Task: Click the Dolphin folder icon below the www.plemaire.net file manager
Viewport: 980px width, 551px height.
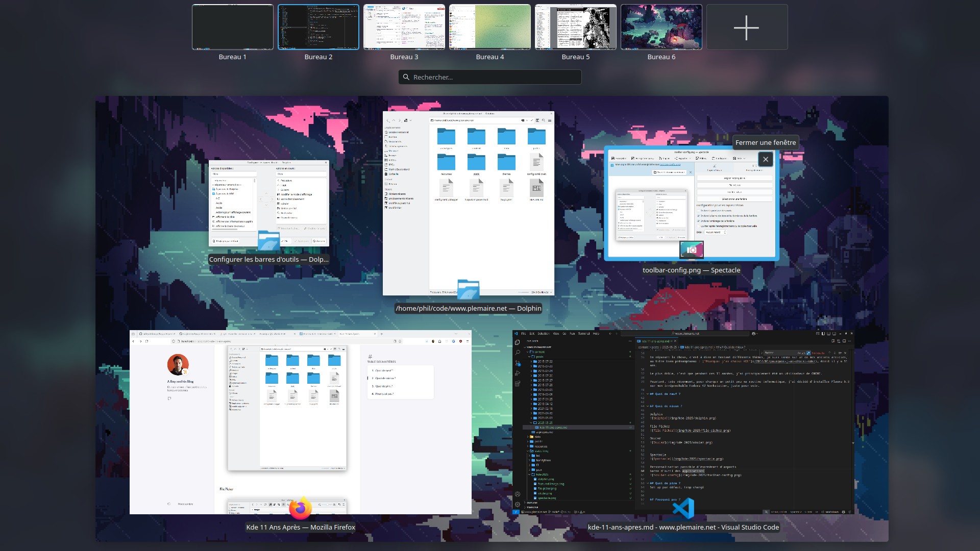Action: click(468, 289)
